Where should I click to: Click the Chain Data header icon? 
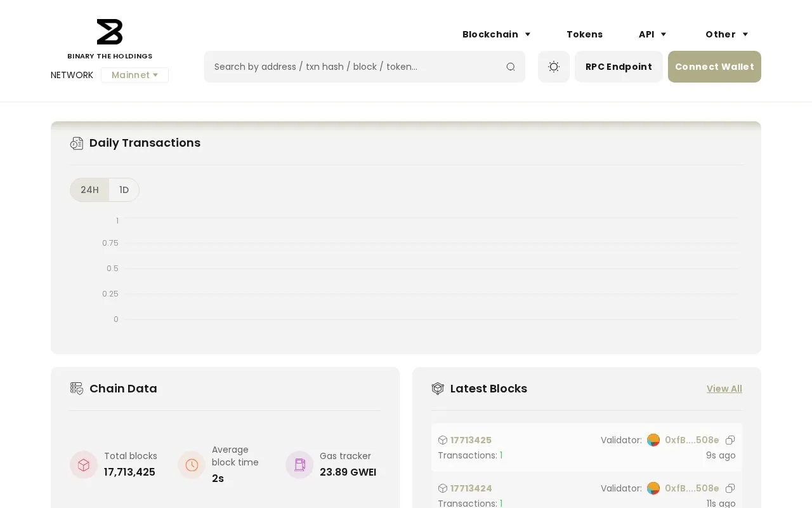[77, 389]
